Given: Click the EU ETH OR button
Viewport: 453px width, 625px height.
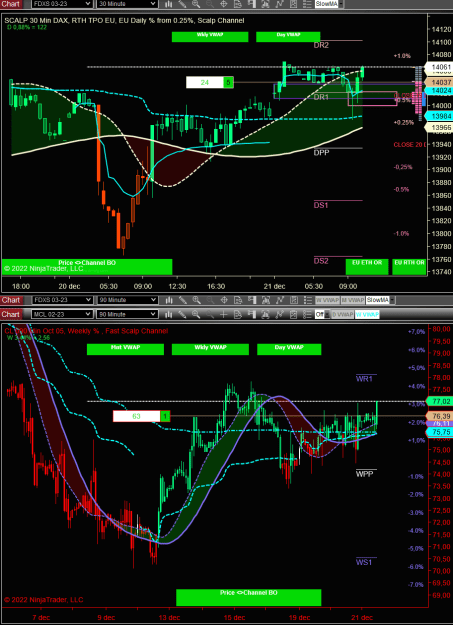Looking at the screenshot, I should [367, 267].
